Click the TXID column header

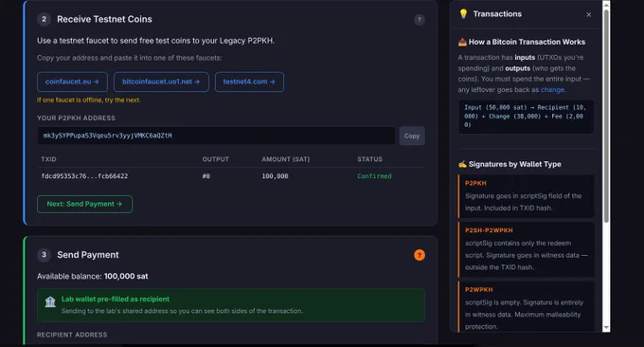tap(48, 159)
